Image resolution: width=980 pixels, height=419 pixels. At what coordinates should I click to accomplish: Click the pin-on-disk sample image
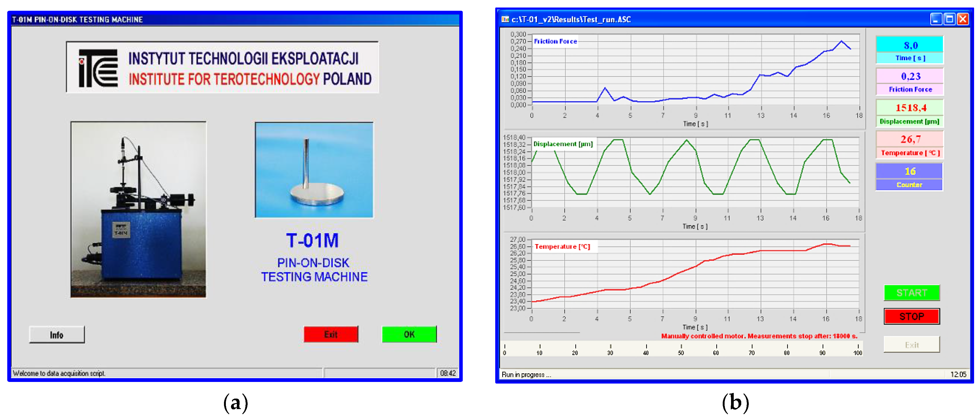point(314,170)
